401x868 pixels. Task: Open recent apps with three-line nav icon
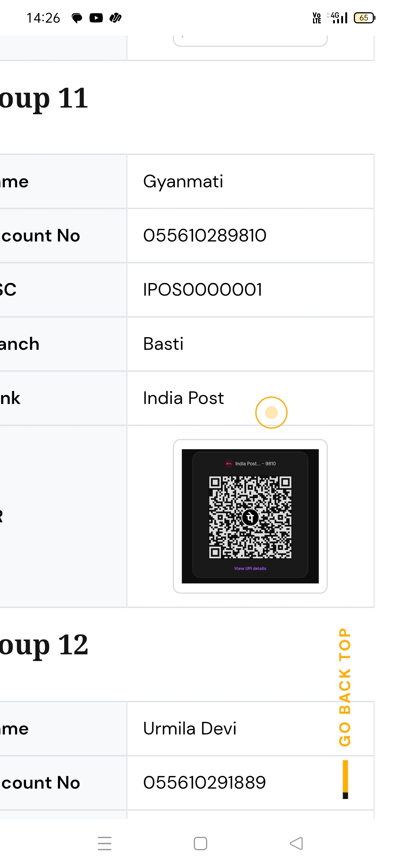(x=105, y=843)
